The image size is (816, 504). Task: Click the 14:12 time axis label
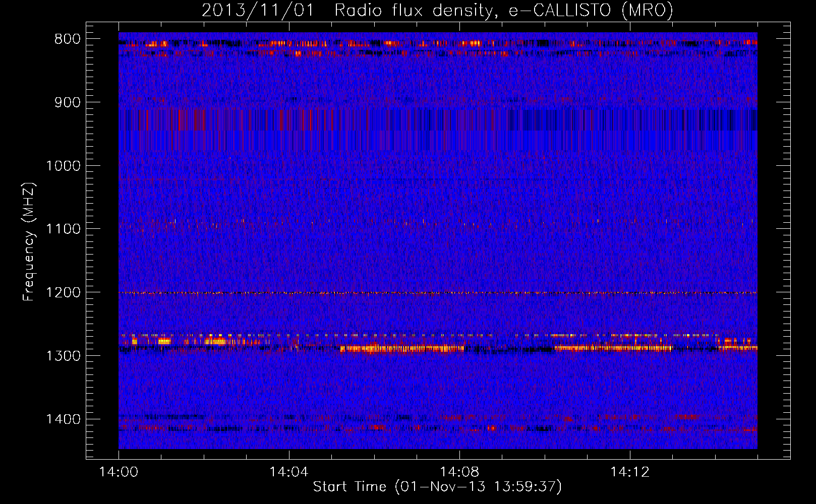point(630,472)
